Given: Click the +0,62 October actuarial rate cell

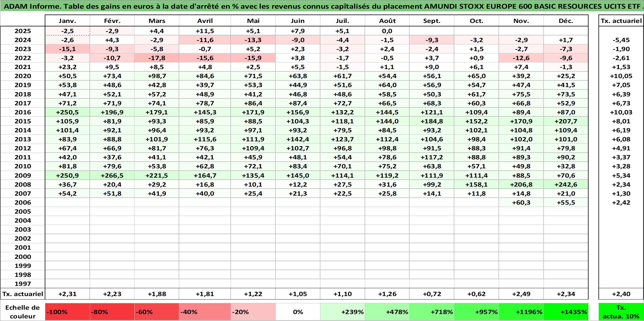Looking at the screenshot, I should pyautogui.click(x=476, y=294).
